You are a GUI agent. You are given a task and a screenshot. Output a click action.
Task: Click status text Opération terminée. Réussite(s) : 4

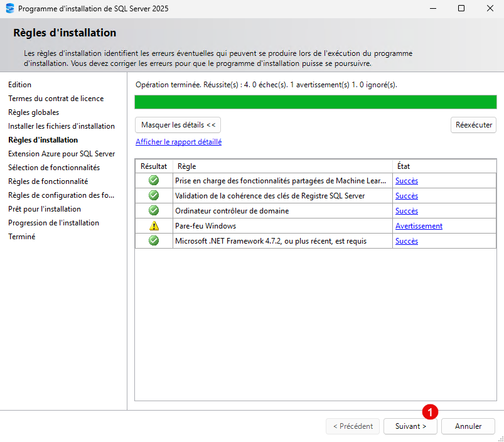tap(266, 85)
